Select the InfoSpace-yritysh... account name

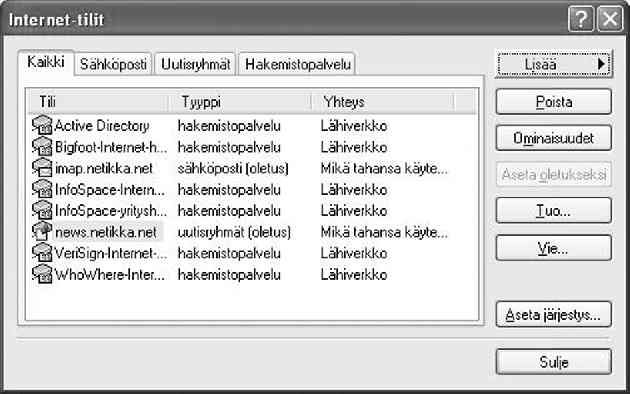coord(111,211)
